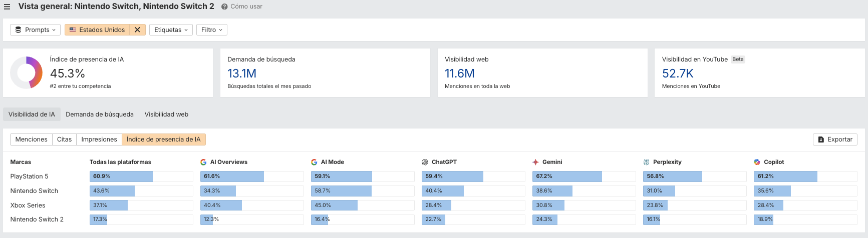Click the AI Mode Google icon
The image size is (868, 238).
pyautogui.click(x=314, y=162)
